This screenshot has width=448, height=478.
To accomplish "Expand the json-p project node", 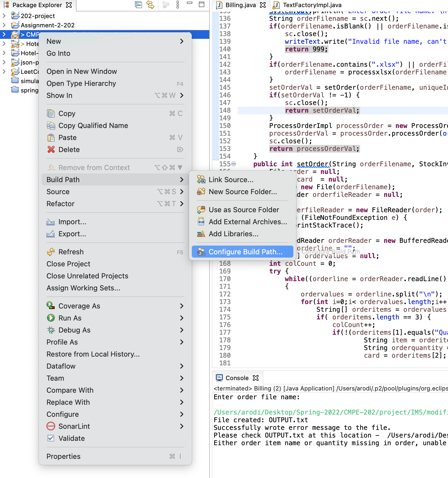I will pos(4,62).
